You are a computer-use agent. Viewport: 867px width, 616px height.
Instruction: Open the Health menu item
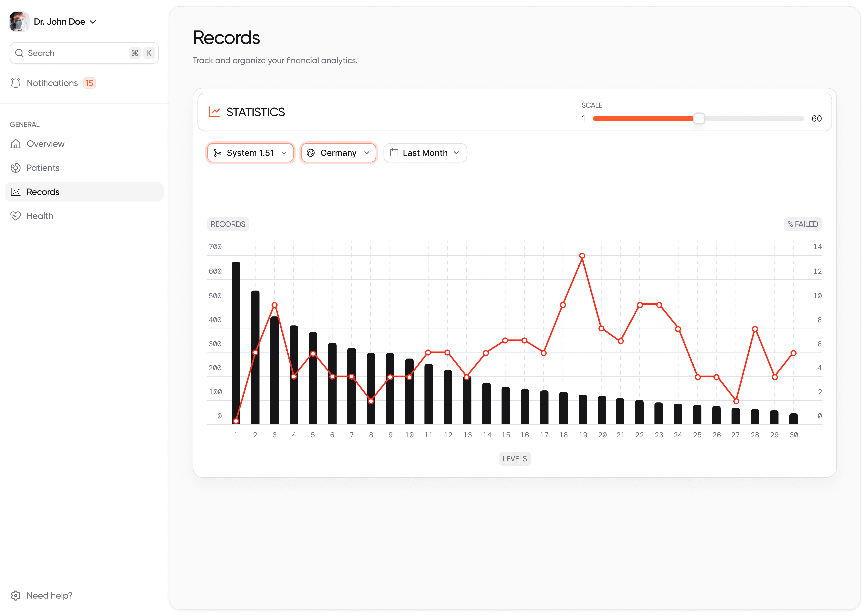coord(40,216)
